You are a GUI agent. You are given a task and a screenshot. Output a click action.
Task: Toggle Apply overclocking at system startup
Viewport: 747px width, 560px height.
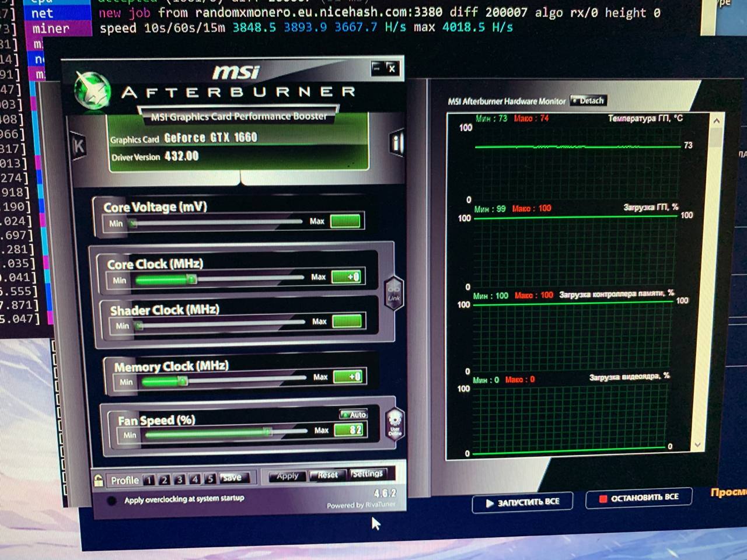coord(111,501)
